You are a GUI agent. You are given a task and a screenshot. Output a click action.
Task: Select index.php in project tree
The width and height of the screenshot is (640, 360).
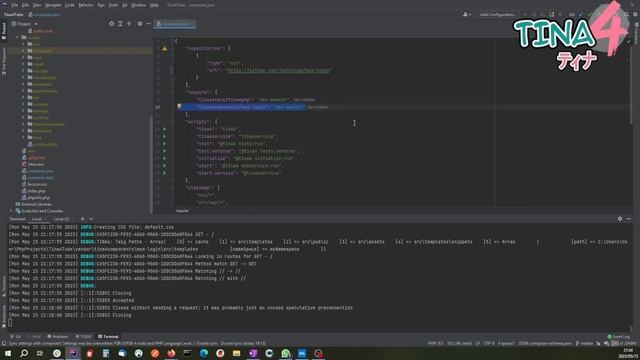[x=36, y=191]
